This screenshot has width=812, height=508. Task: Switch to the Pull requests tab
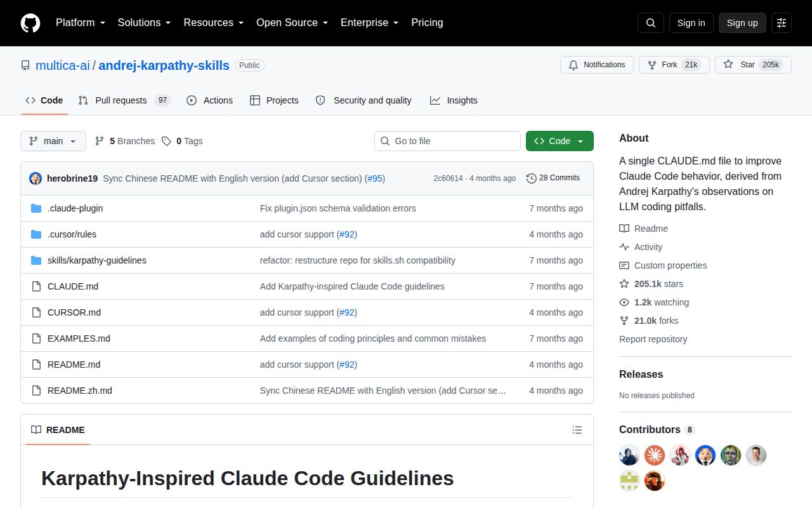tap(124, 100)
